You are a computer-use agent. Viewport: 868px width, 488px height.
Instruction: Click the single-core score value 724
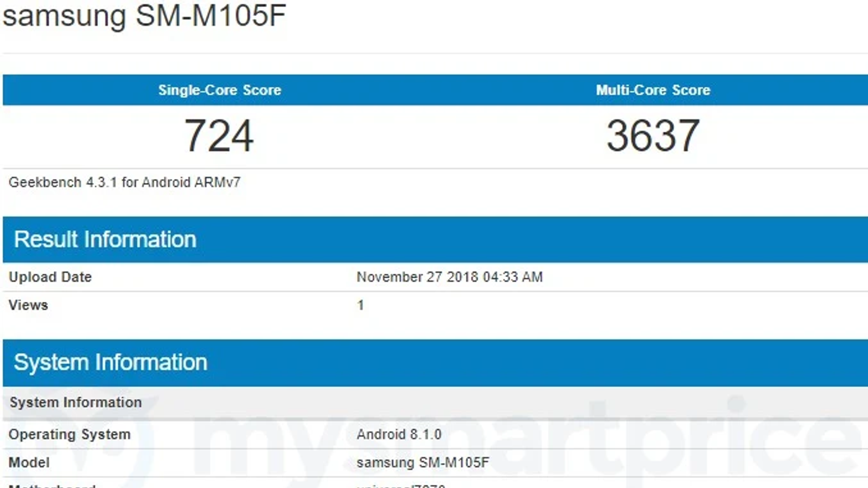coord(219,136)
